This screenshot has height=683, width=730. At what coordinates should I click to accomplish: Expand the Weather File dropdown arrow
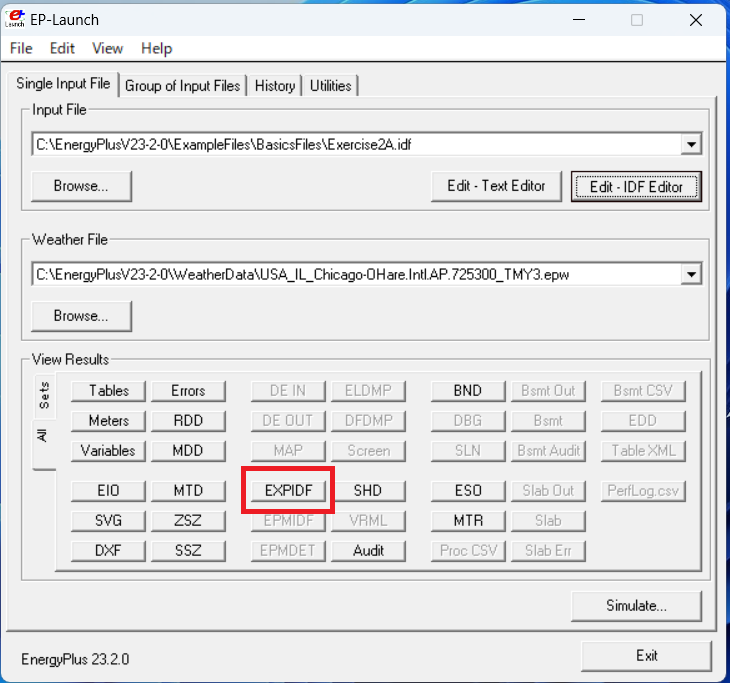click(691, 275)
